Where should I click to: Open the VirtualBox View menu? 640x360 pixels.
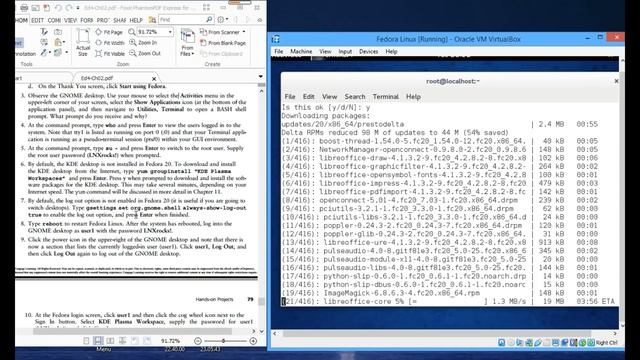click(x=325, y=51)
